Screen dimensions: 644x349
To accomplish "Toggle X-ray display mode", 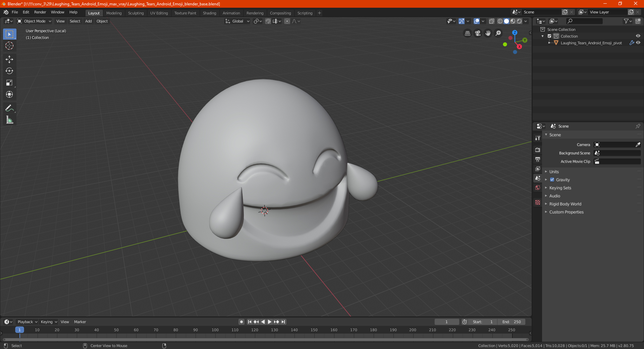I will coord(491,21).
